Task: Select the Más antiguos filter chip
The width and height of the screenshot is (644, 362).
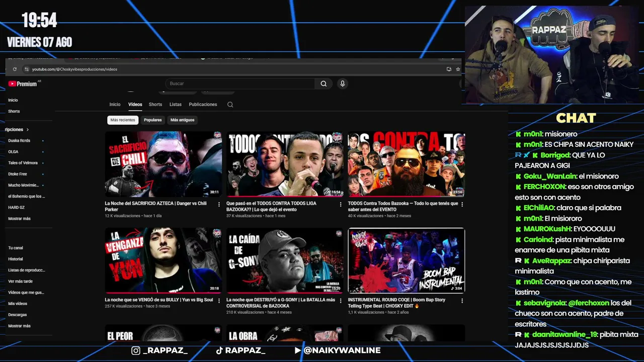Action: (182, 120)
